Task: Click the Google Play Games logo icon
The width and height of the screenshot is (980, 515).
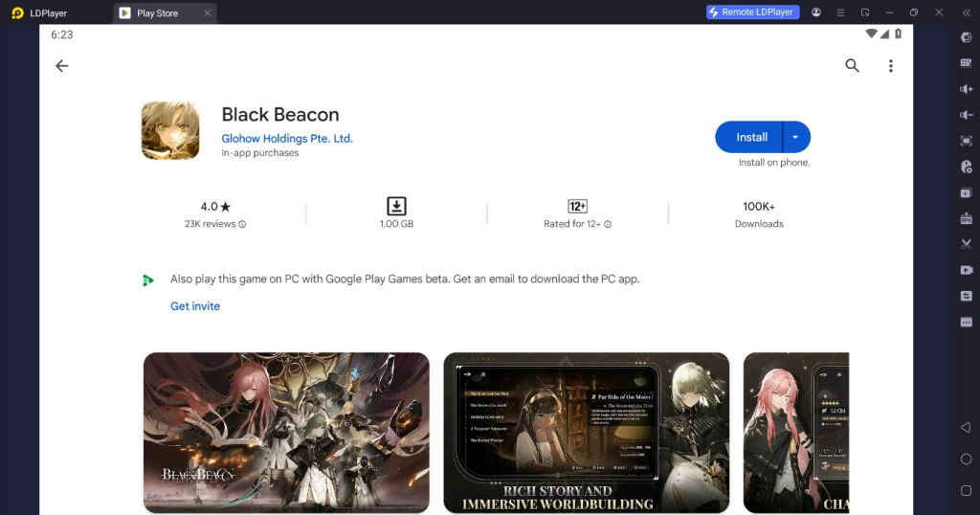Action: pos(147,280)
